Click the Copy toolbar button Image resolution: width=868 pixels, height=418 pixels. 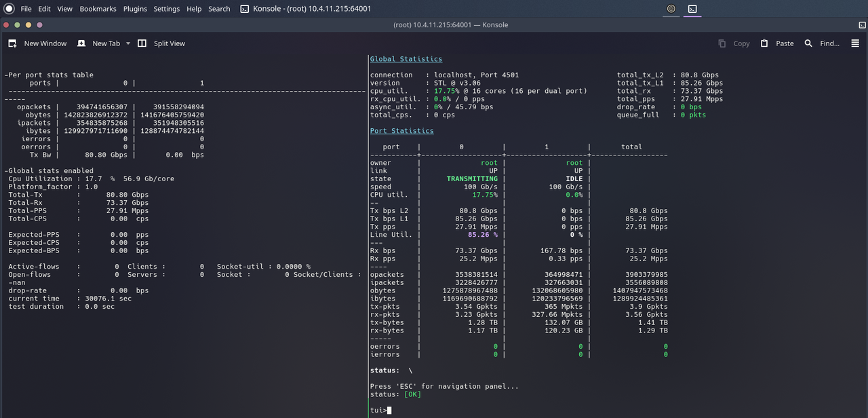pyautogui.click(x=734, y=43)
